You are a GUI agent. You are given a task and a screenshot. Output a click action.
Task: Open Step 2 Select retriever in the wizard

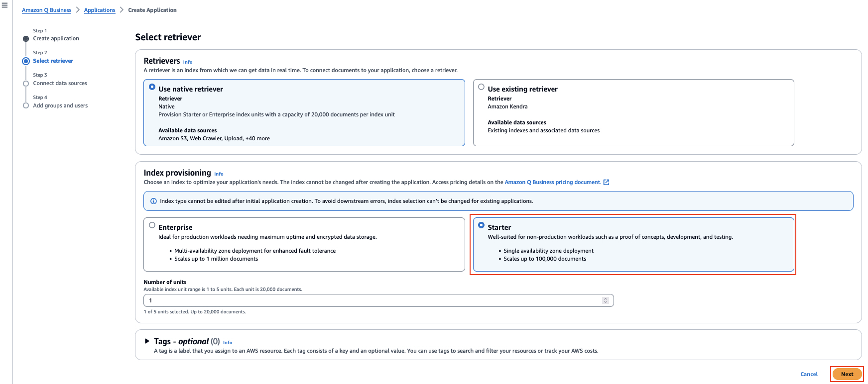(x=53, y=61)
